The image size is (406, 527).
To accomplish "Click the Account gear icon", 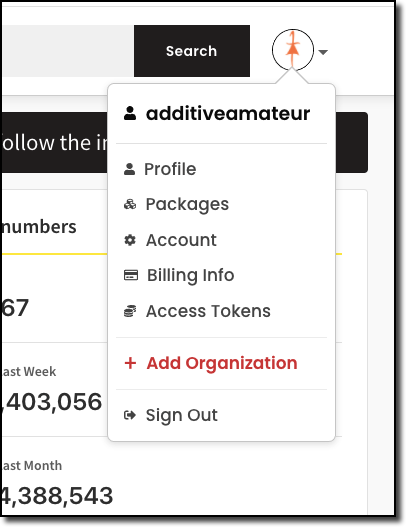I will (130, 240).
